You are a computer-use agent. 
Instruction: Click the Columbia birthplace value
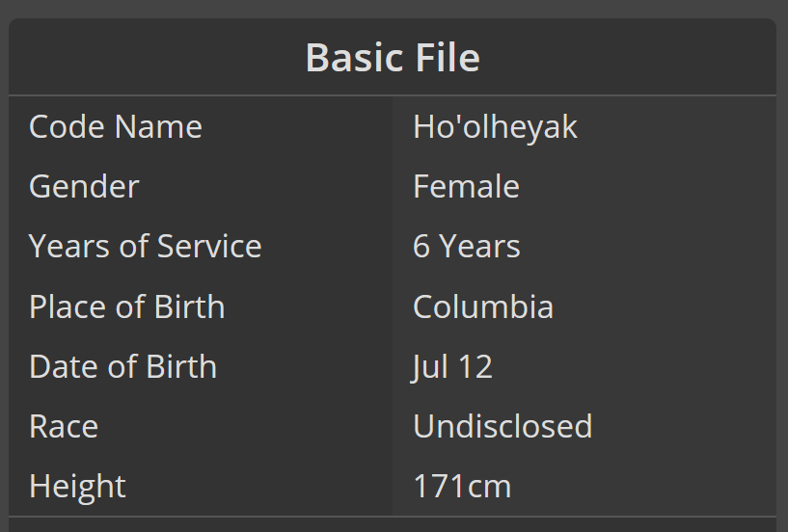(483, 306)
